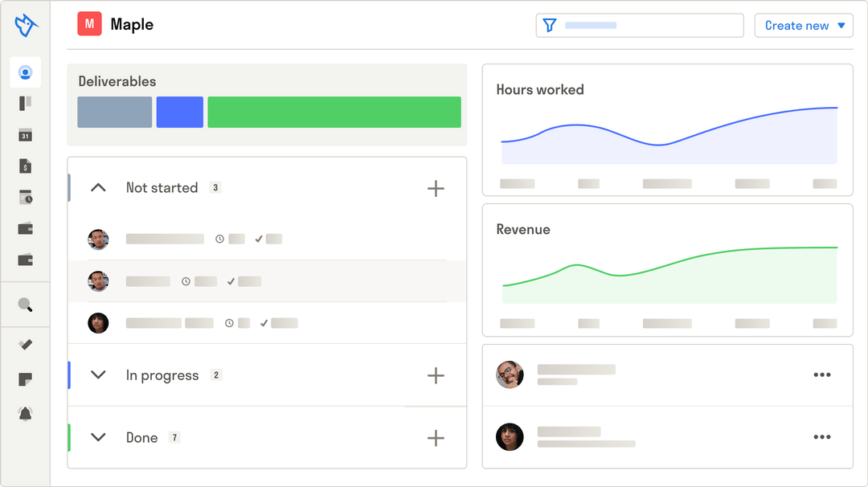Expand the Done section
Viewport: 868px width, 487px height.
(98, 437)
